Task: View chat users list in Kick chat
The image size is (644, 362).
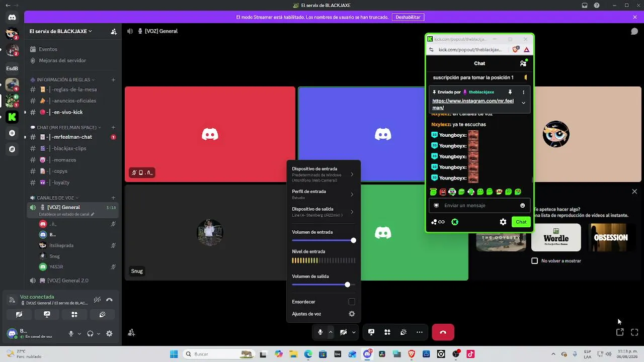Action: tap(523, 63)
